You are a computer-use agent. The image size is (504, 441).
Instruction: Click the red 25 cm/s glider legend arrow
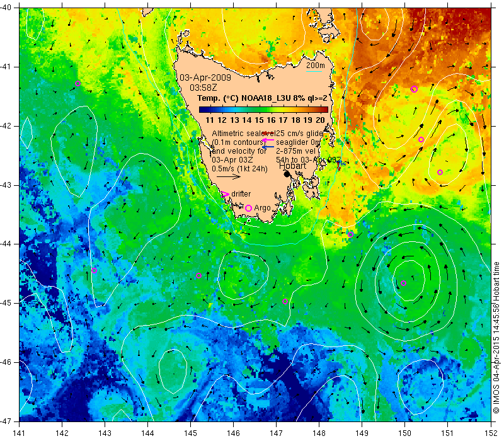pyautogui.click(x=268, y=133)
